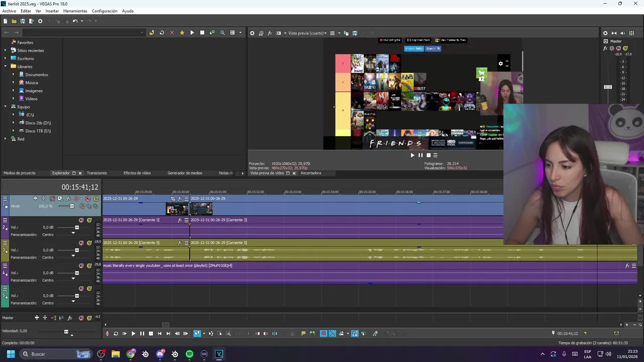Screen dimensions: 644x362
Task: Expand Disco 2tb (D:) drive
Action: tap(13, 123)
